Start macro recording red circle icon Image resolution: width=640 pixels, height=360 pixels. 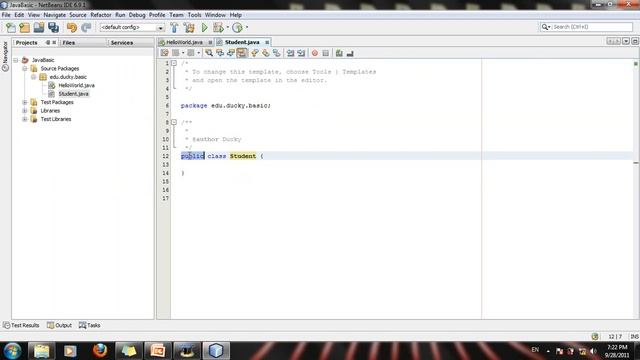pos(315,53)
